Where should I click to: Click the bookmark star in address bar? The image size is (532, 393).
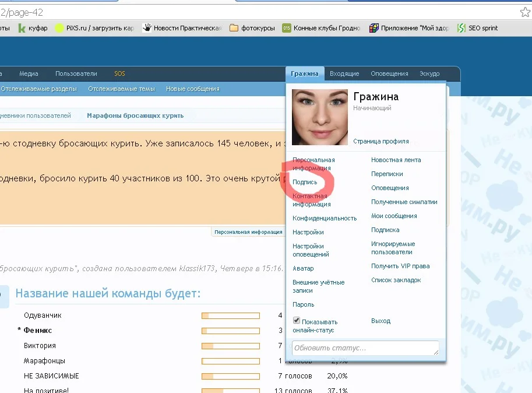point(524,12)
